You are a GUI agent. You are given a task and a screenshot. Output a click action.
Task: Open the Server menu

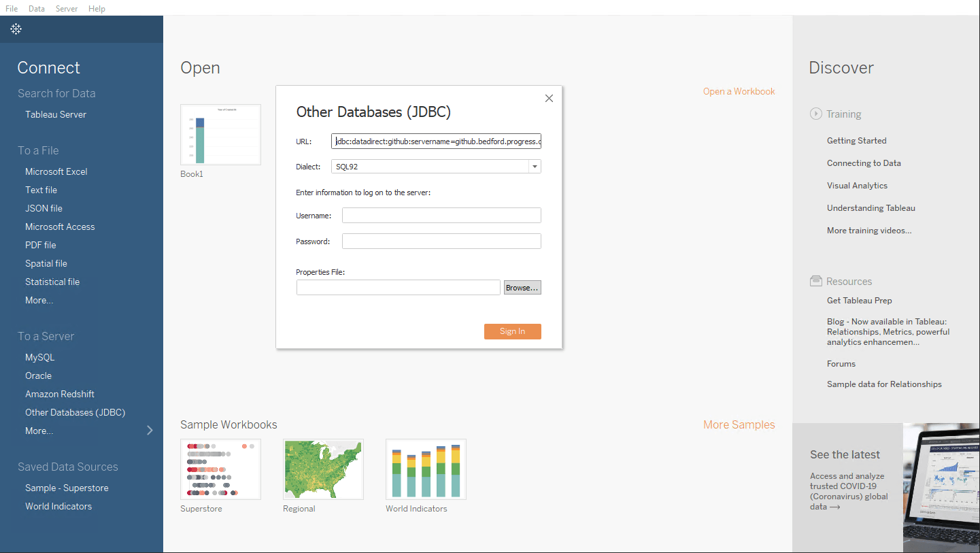pos(67,9)
